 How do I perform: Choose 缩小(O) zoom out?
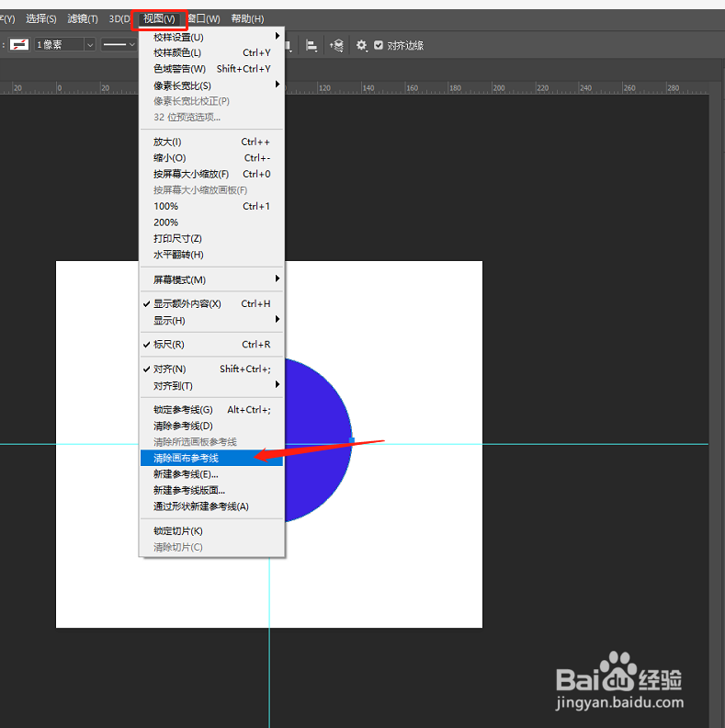(211, 158)
